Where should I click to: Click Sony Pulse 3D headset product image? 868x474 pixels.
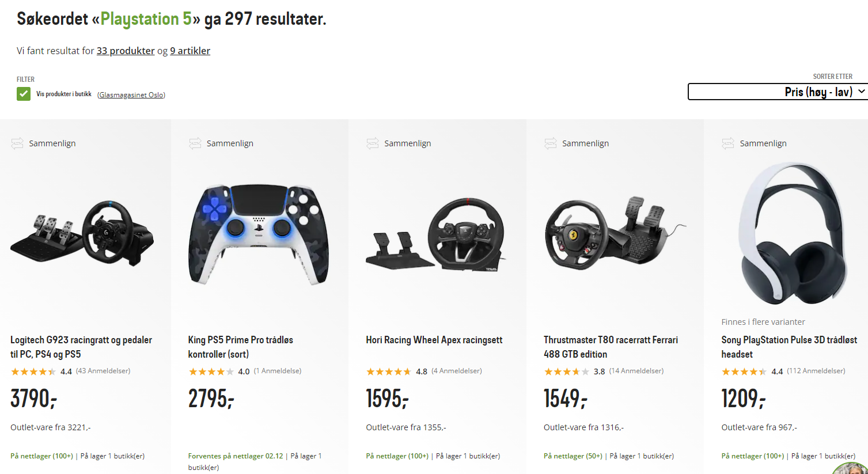pos(792,233)
